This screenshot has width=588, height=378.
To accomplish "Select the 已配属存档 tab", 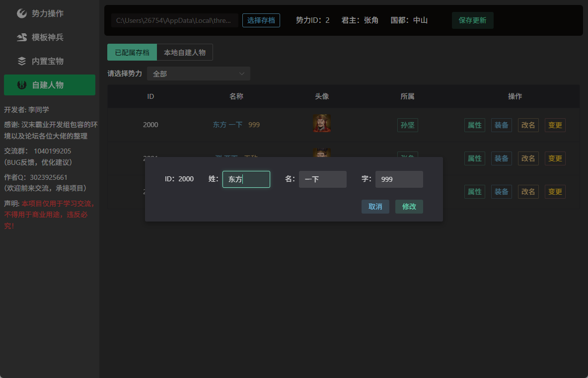I will tap(132, 53).
